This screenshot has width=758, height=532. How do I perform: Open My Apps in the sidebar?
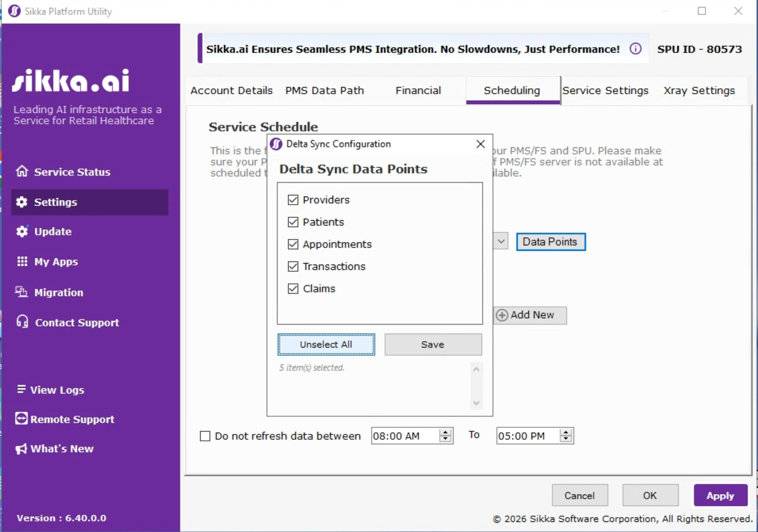pyautogui.click(x=56, y=262)
